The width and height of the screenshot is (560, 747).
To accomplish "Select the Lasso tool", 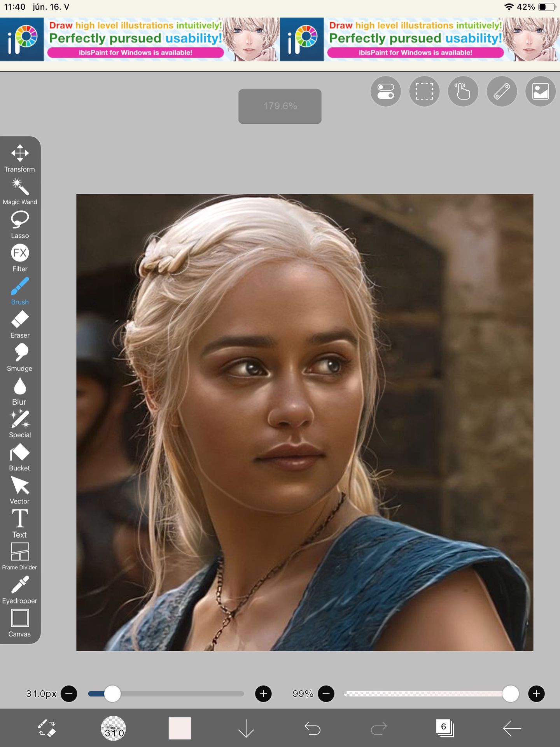I will (20, 224).
